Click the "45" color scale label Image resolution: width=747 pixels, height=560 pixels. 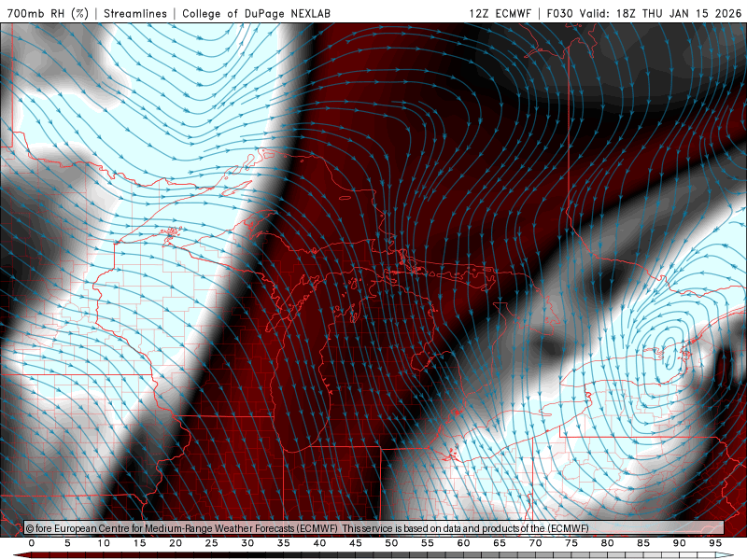(356, 543)
